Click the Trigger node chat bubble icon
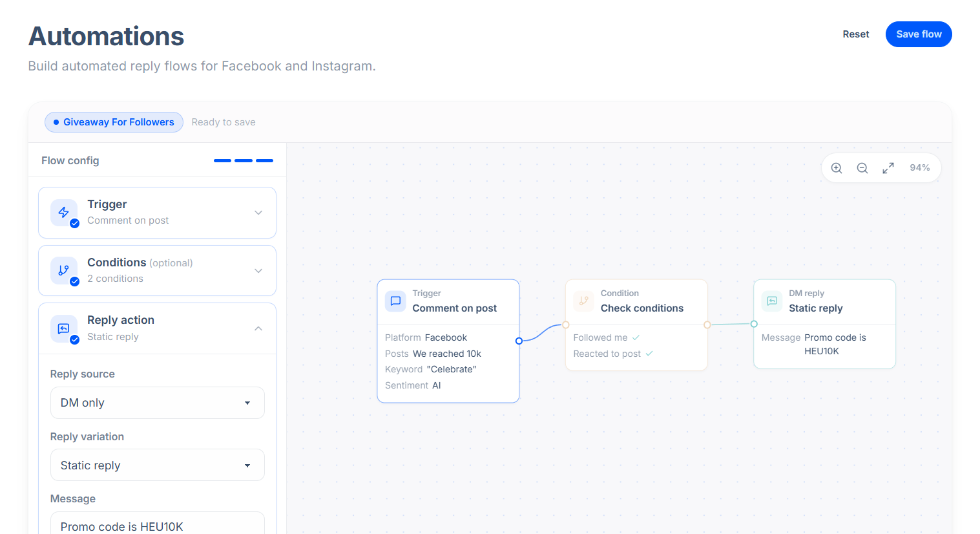The width and height of the screenshot is (980, 534). tap(395, 301)
